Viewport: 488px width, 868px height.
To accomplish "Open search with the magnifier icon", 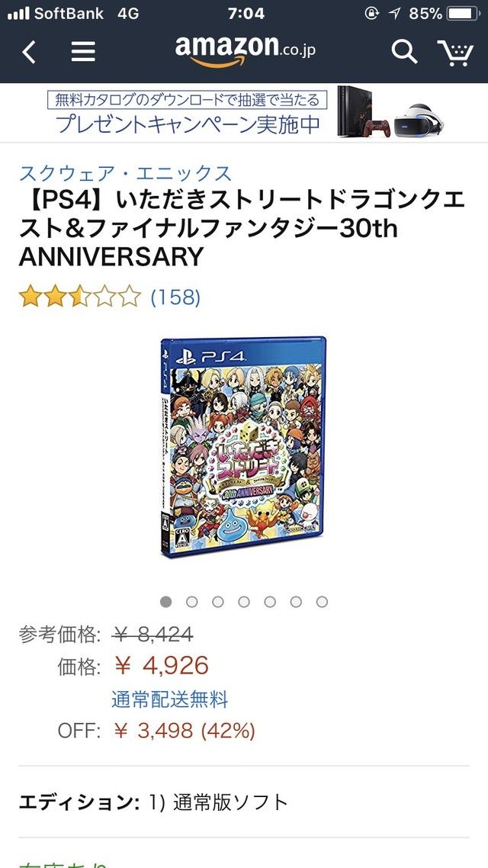I will pyautogui.click(x=404, y=52).
